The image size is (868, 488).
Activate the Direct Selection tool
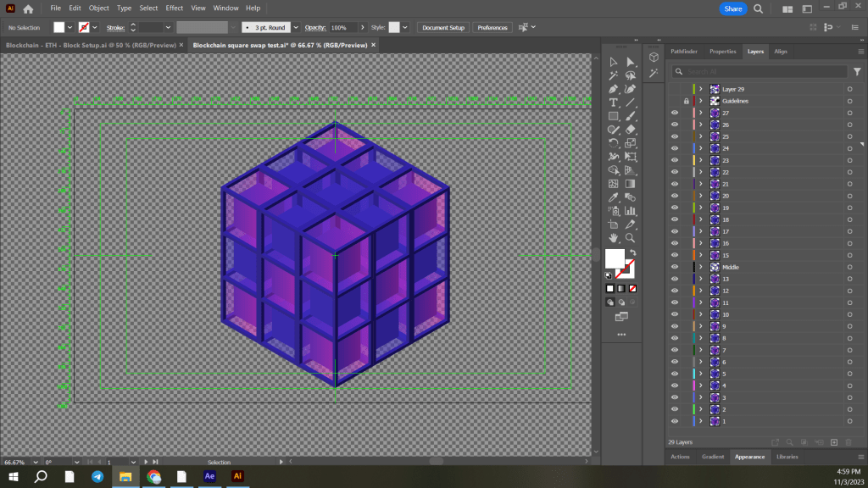click(630, 62)
